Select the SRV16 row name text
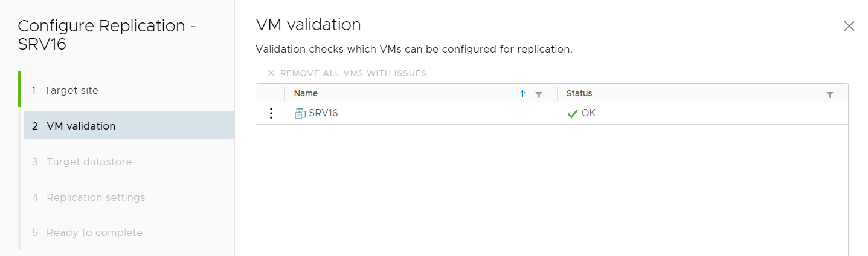Screen dimensions: 868x256 point(323,113)
